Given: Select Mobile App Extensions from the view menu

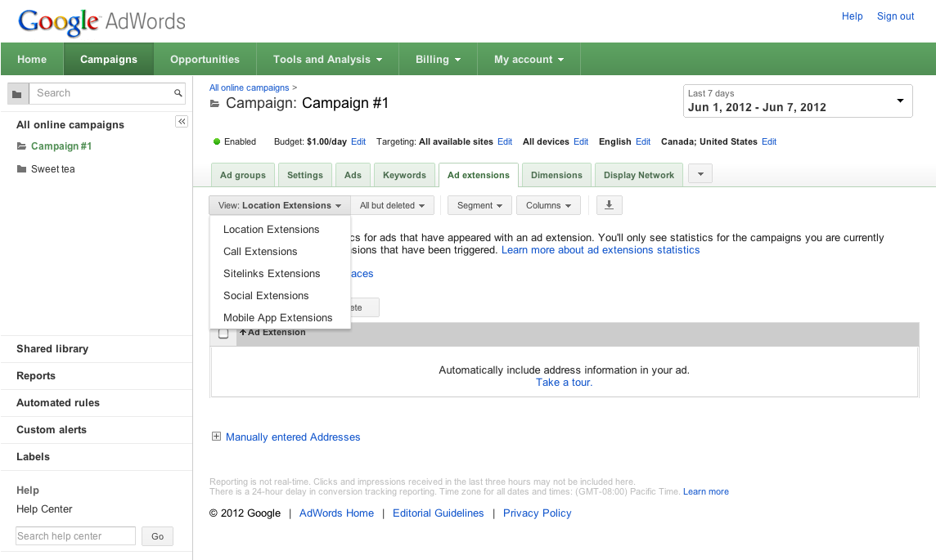Looking at the screenshot, I should pyautogui.click(x=280, y=318).
